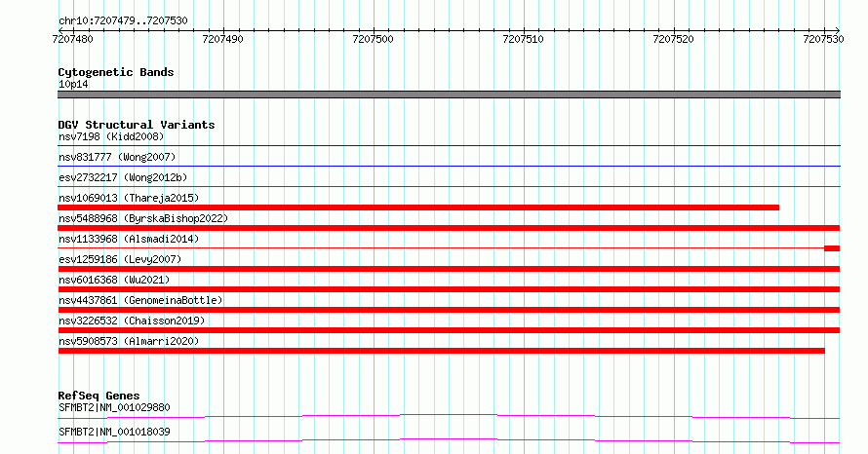Click the red bar for nsv4437861
868x454 pixels.
pyautogui.click(x=449, y=310)
